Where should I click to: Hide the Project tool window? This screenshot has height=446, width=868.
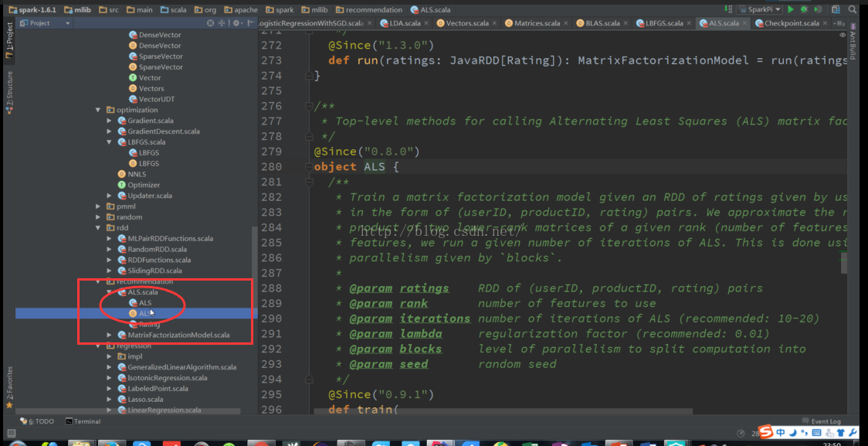(x=250, y=23)
